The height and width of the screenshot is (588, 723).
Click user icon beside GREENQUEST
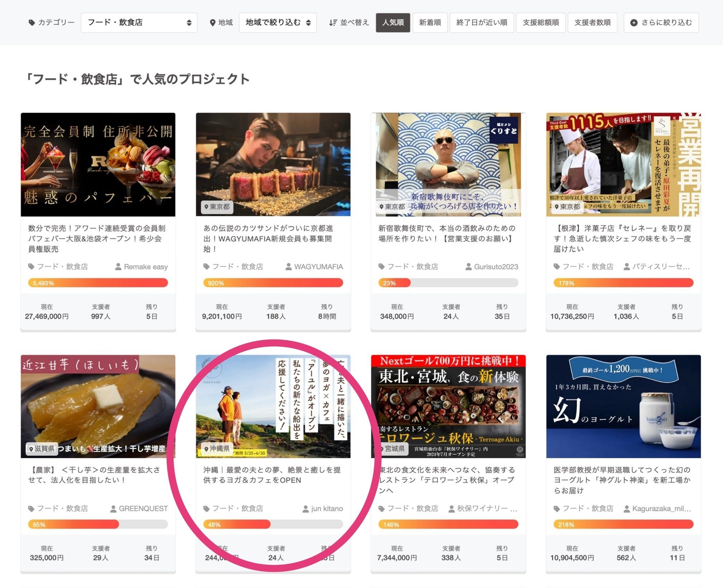[x=113, y=509]
